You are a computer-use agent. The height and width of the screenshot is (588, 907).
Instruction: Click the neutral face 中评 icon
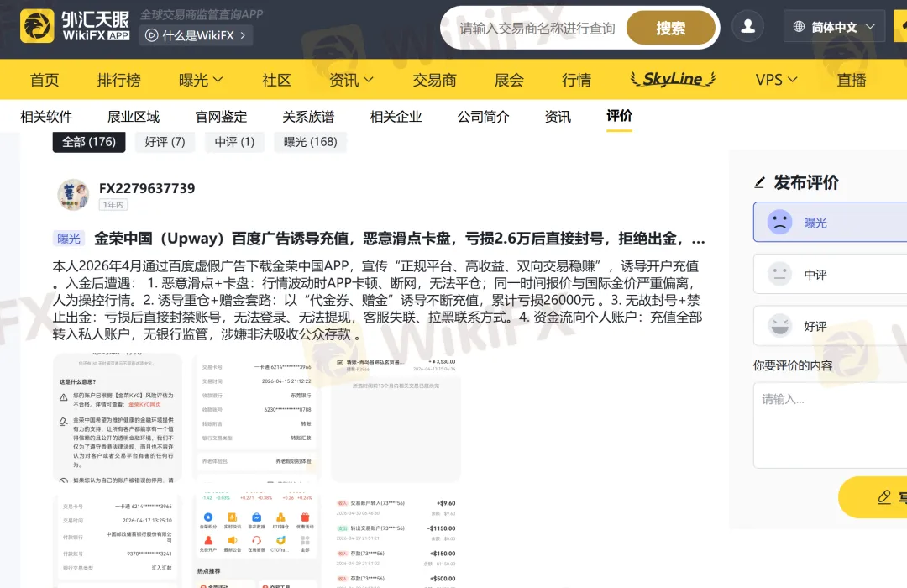point(779,274)
